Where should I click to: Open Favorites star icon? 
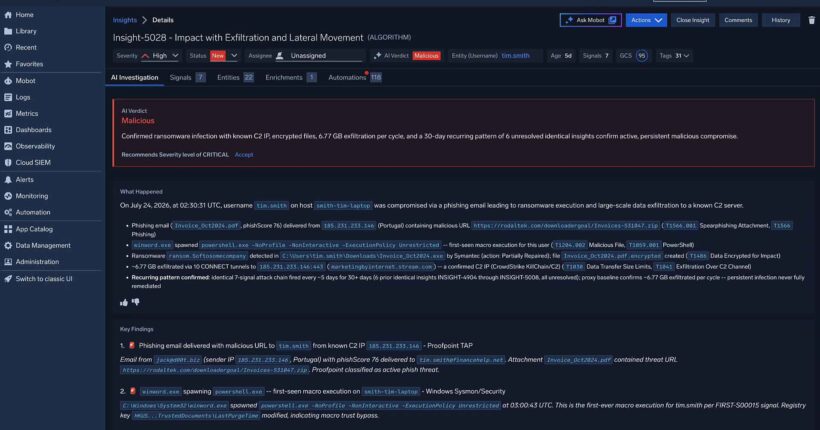click(8, 64)
